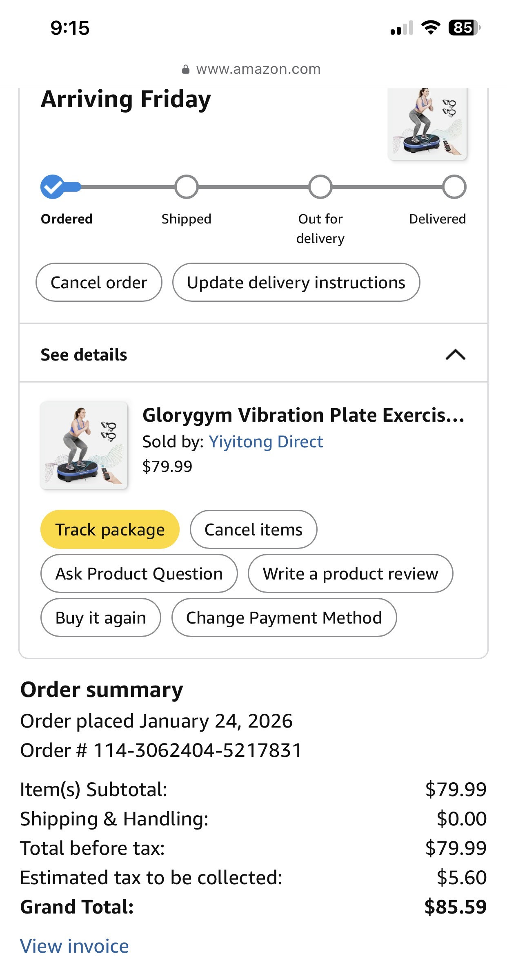Tap Update delivery instructions

tap(296, 283)
